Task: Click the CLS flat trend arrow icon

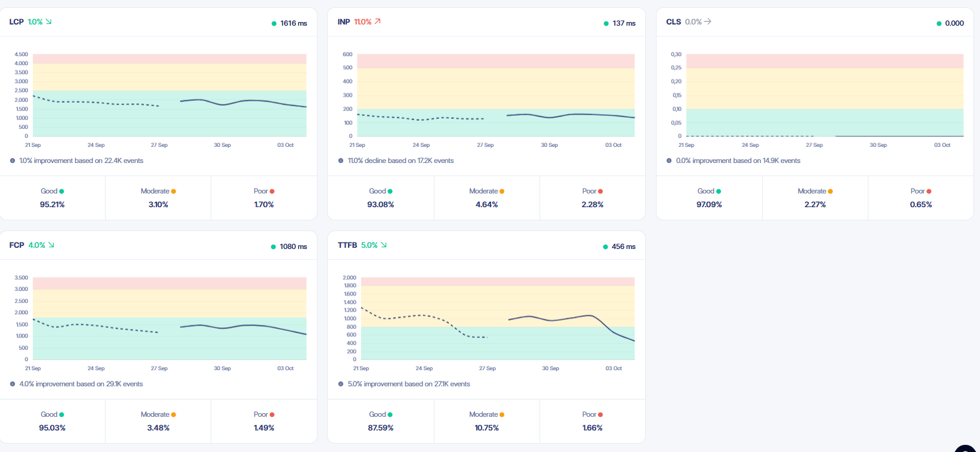Action: (x=708, y=21)
